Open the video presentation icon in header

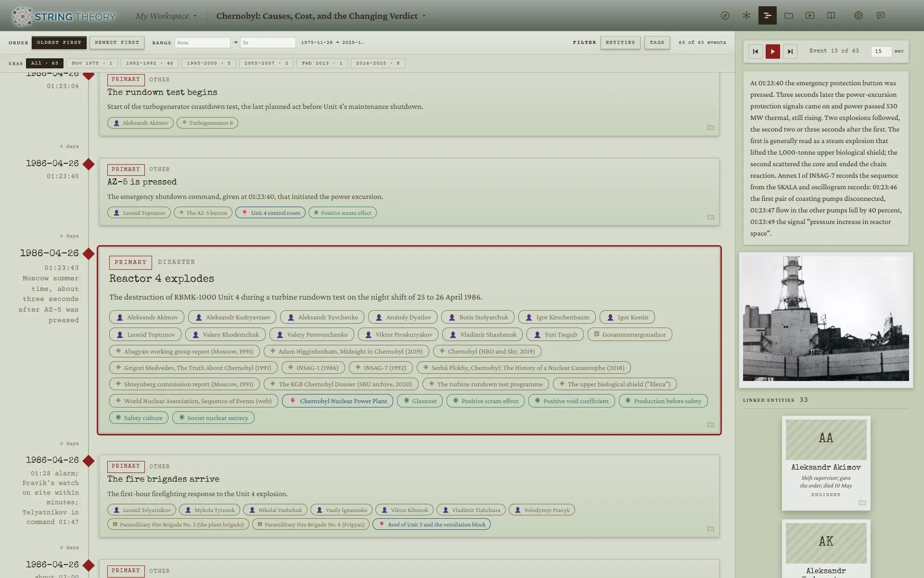810,15
